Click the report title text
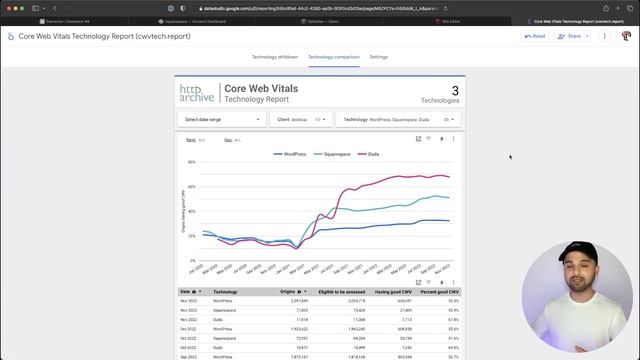The width and height of the screenshot is (640, 360). [x=104, y=36]
